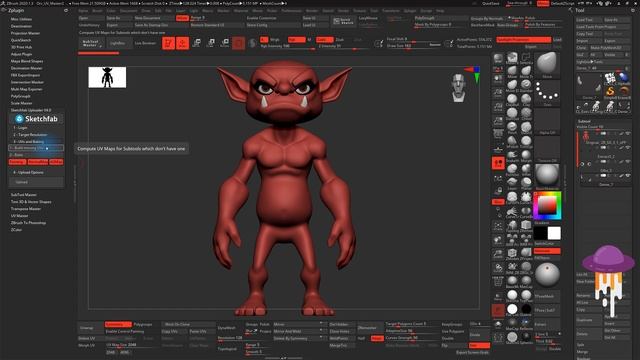This screenshot has width=640, height=360.
Task: Collapse the Sketchfab Uploader section
Action: pos(31,110)
